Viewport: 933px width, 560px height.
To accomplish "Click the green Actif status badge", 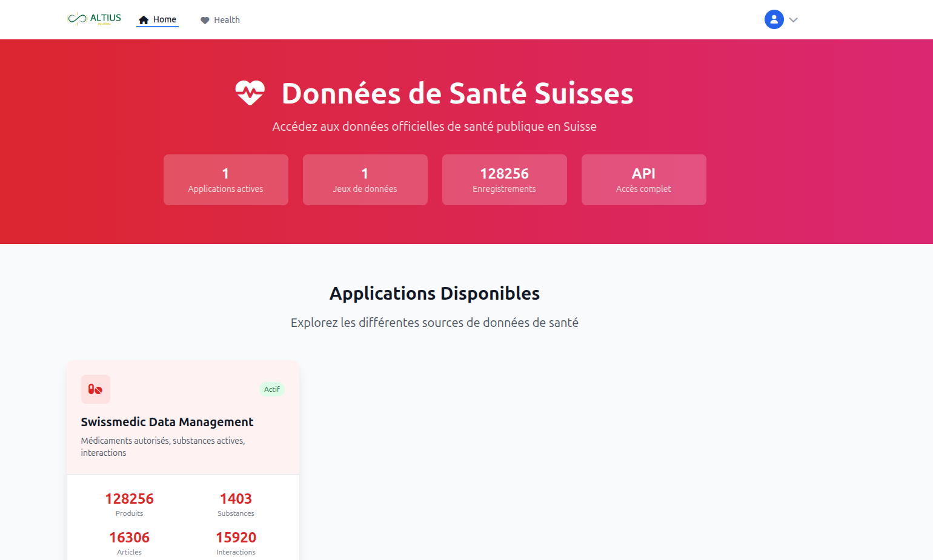I will 272,389.
